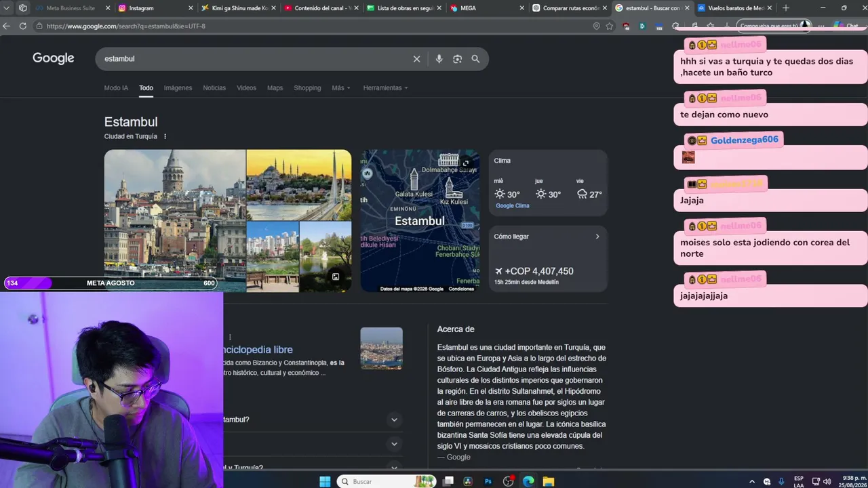Open Google Lens image search
868x488 pixels.
point(458,59)
